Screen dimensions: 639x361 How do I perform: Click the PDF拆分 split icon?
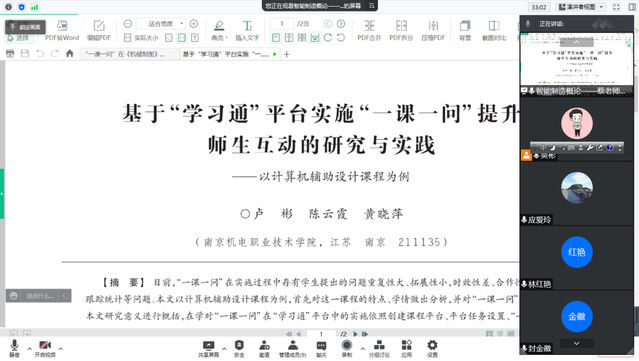point(401,31)
